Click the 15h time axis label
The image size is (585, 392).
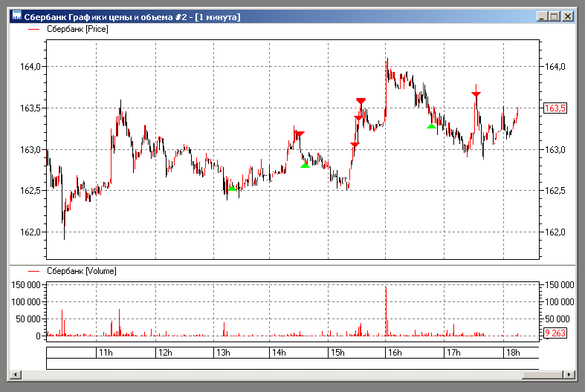338,353
